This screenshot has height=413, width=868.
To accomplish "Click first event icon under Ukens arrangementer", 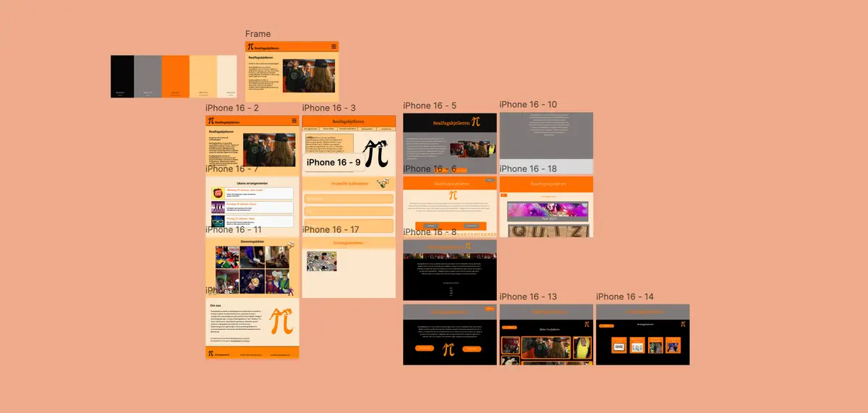I will (x=217, y=193).
